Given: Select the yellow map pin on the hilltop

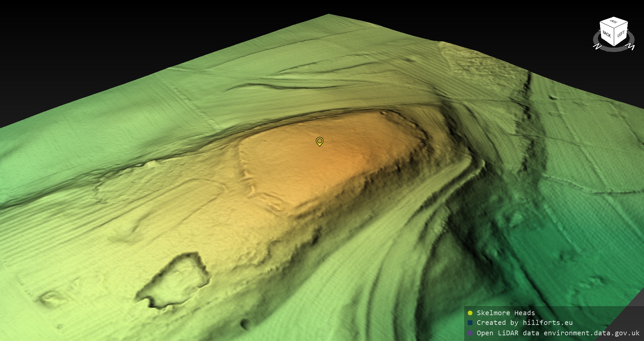Looking at the screenshot, I should (x=320, y=141).
